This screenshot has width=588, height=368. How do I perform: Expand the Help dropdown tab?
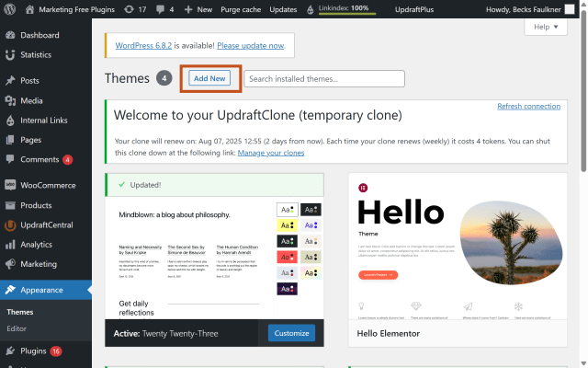click(546, 27)
